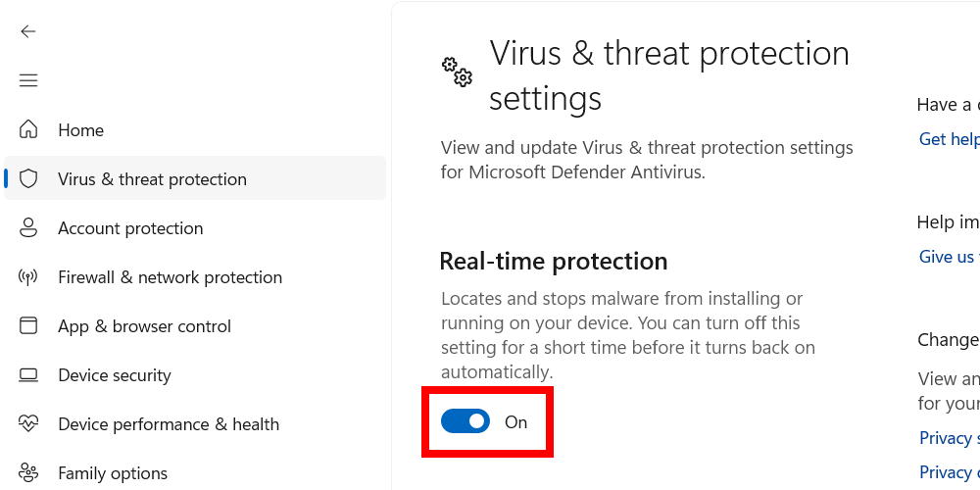Click the Device performance heart icon

click(x=28, y=424)
